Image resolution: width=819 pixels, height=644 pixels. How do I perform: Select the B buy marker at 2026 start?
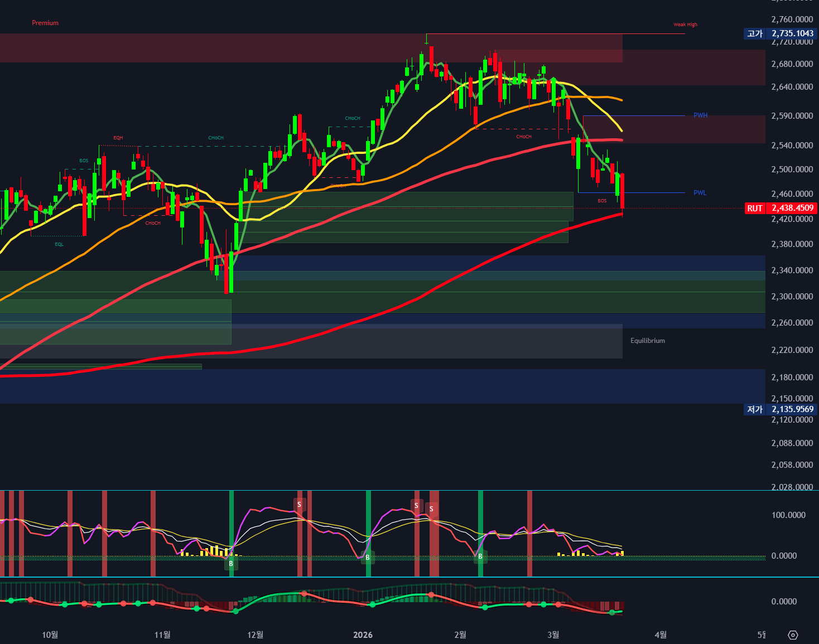click(x=368, y=557)
